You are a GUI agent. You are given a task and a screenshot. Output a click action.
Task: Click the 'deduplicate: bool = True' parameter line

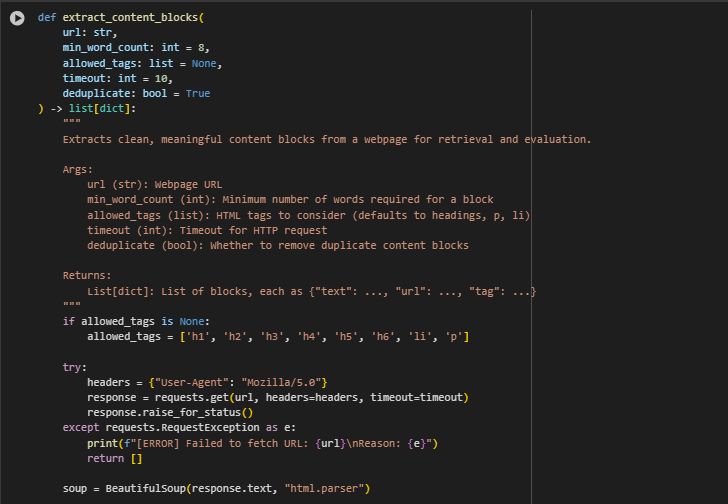coord(136,93)
